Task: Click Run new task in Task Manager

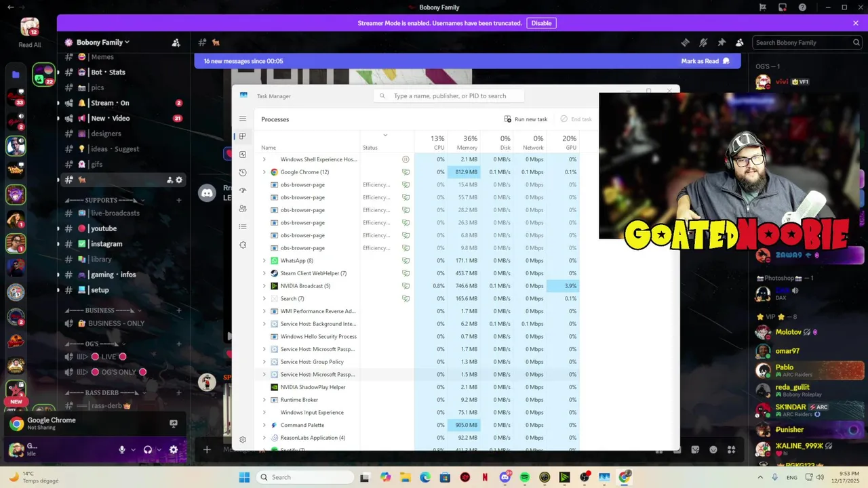Action: [526, 119]
